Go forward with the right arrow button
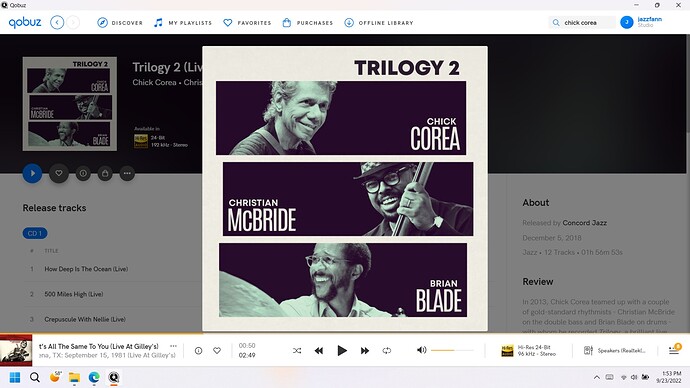The image size is (690, 388). tap(73, 22)
